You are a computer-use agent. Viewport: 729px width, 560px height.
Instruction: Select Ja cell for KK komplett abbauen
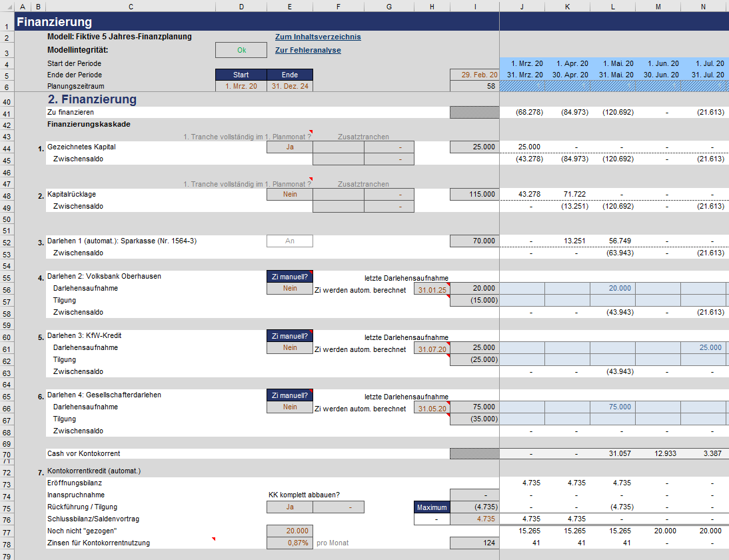pyautogui.click(x=290, y=507)
